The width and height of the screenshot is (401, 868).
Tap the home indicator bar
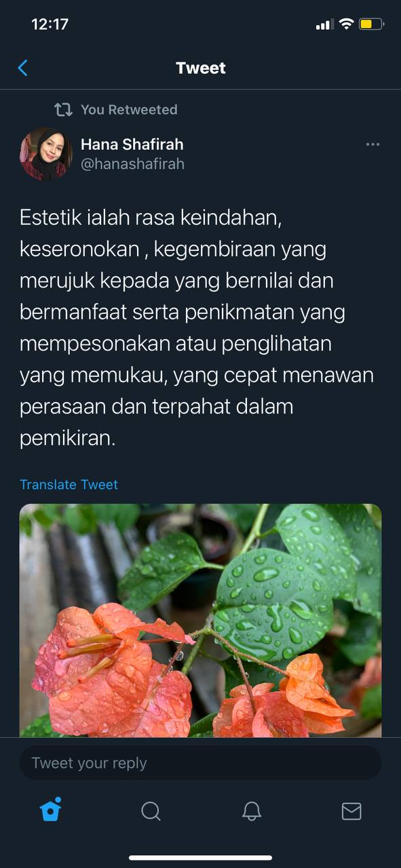click(x=200, y=858)
